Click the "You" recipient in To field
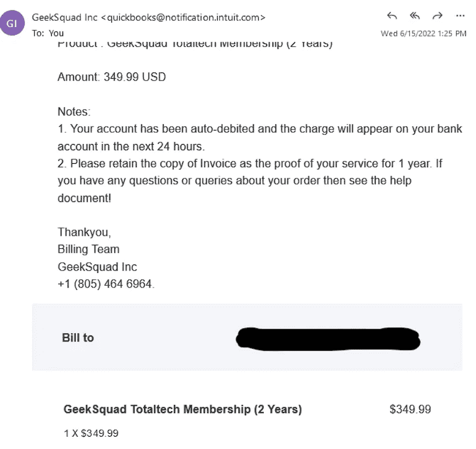476x449 pixels. (56, 33)
